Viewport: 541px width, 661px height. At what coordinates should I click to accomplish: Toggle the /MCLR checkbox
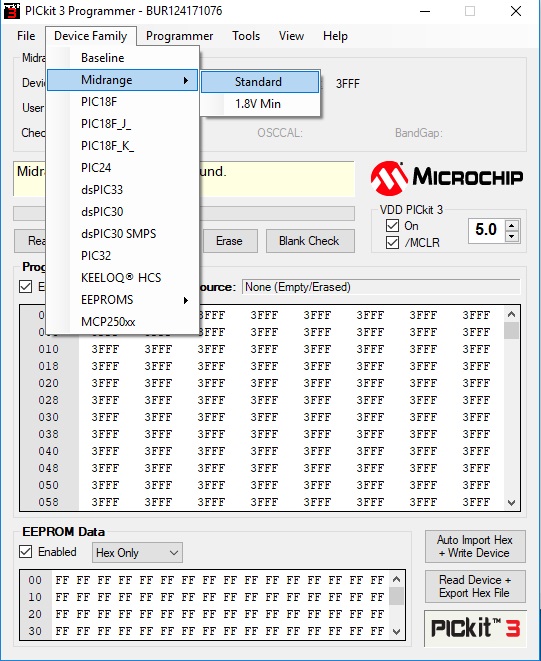tap(392, 242)
